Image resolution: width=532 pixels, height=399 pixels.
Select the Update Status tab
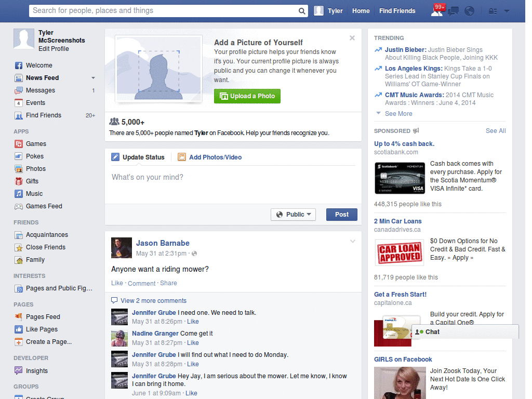pyautogui.click(x=138, y=157)
